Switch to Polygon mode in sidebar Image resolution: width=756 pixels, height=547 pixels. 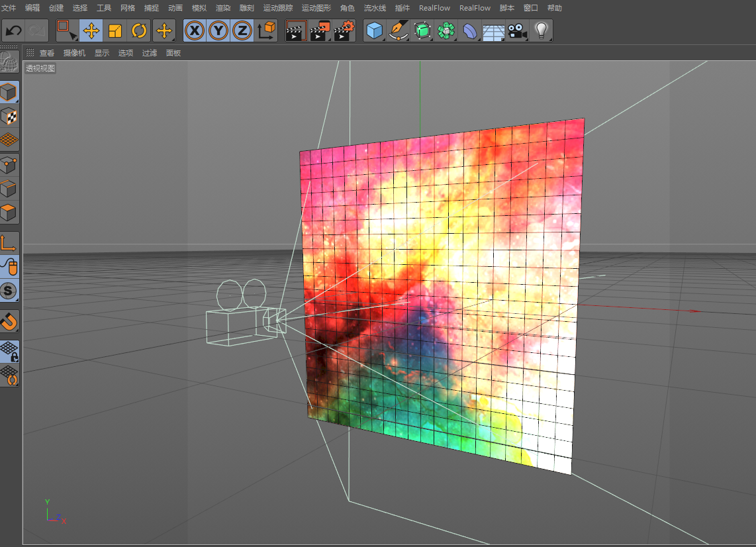9,212
